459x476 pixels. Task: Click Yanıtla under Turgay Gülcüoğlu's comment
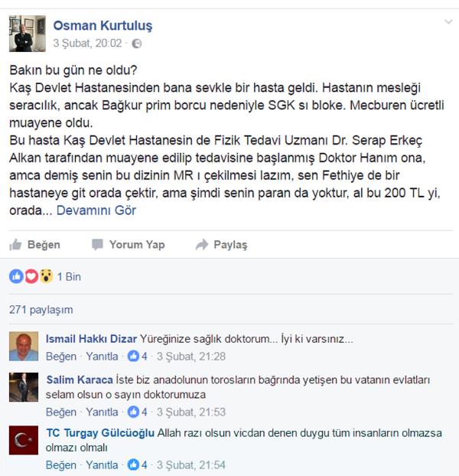tap(102, 465)
